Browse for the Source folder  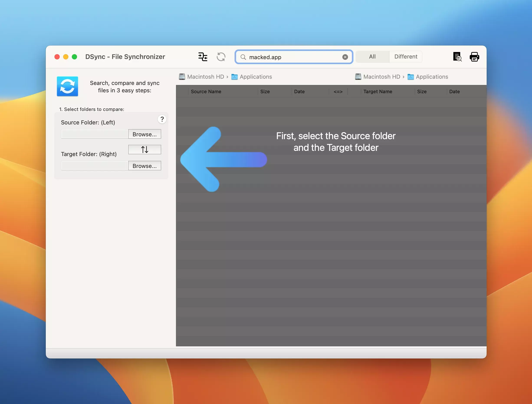pyautogui.click(x=144, y=134)
